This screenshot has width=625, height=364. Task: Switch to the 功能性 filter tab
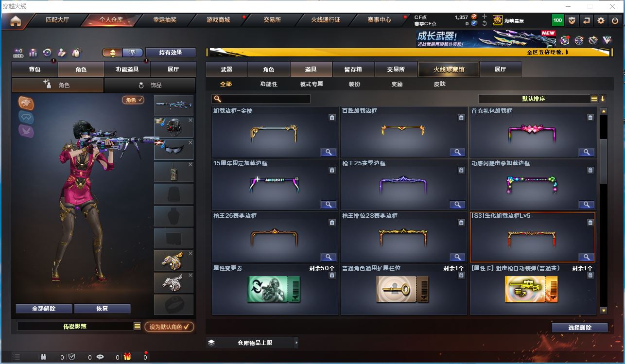(268, 84)
